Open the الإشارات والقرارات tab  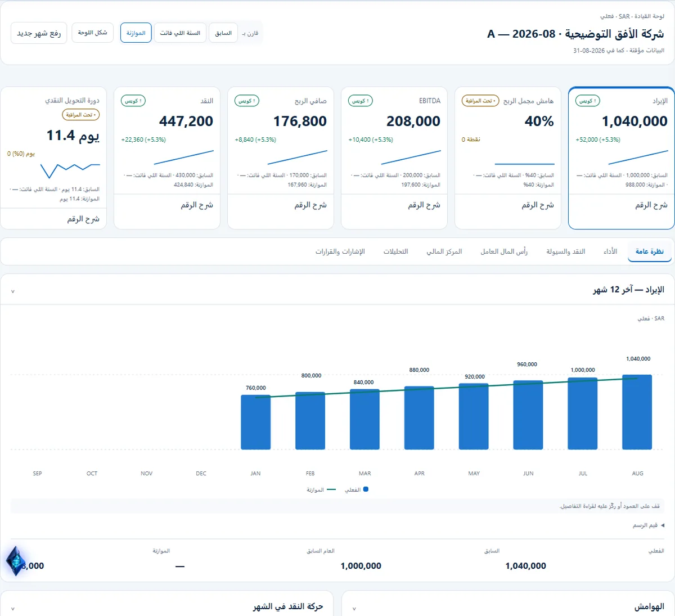[x=340, y=251]
